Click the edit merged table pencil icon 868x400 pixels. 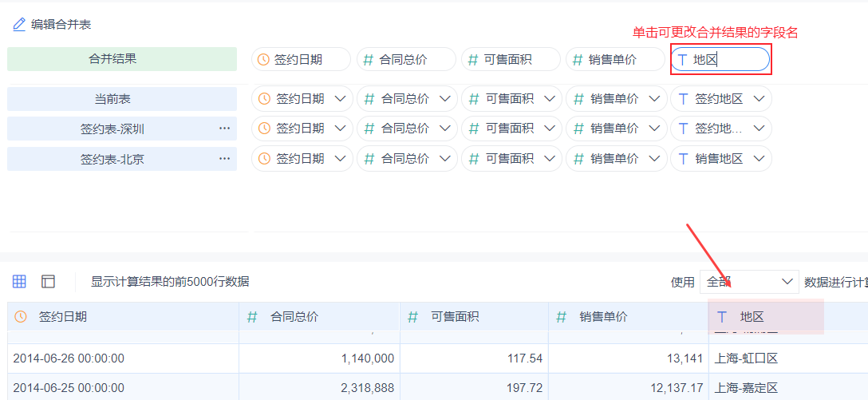19,25
